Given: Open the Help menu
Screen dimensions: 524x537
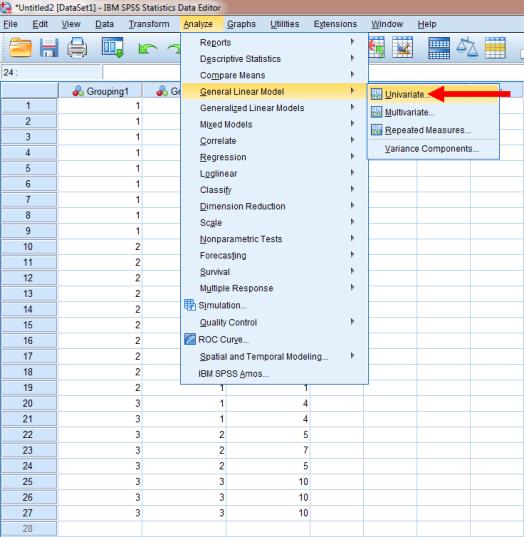Looking at the screenshot, I should tap(427, 24).
